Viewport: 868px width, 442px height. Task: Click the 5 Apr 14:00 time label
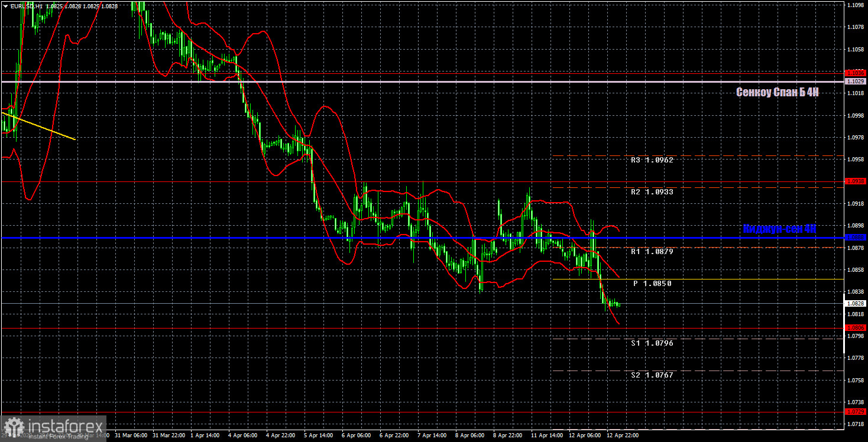(x=319, y=435)
